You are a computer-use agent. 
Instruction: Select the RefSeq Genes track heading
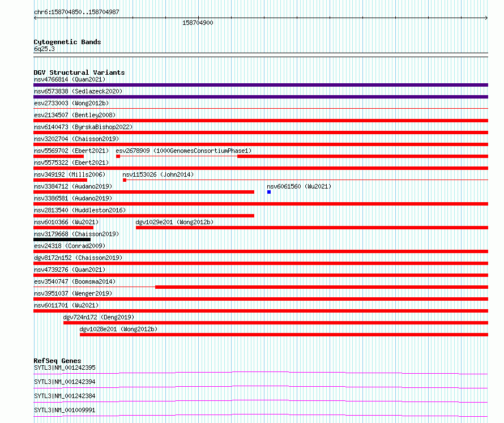(x=57, y=361)
